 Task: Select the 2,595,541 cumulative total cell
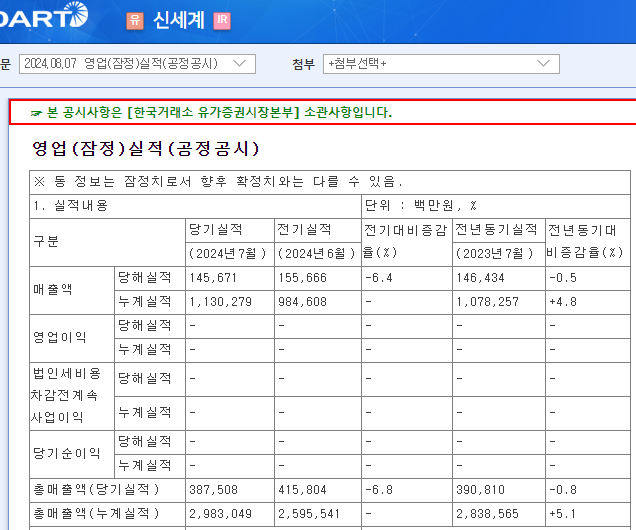[318, 514]
